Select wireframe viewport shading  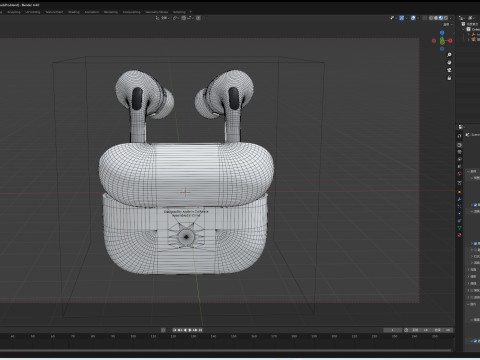tap(431, 18)
